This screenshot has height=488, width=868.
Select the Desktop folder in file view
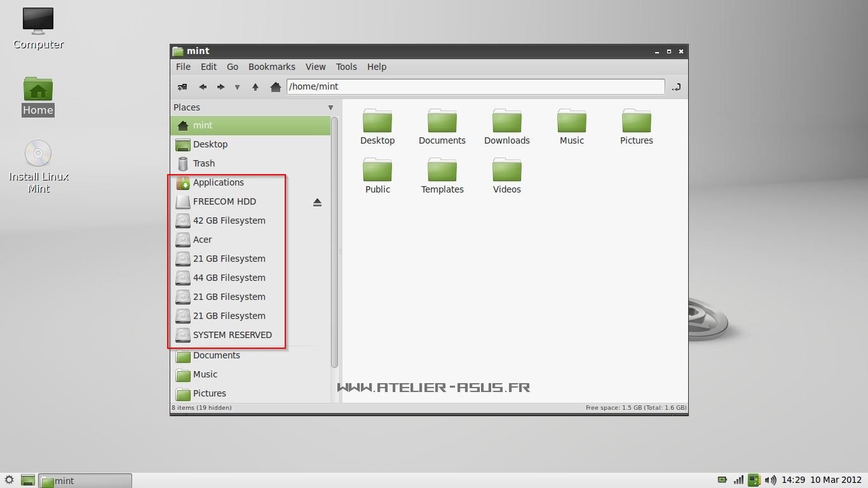[x=377, y=127]
